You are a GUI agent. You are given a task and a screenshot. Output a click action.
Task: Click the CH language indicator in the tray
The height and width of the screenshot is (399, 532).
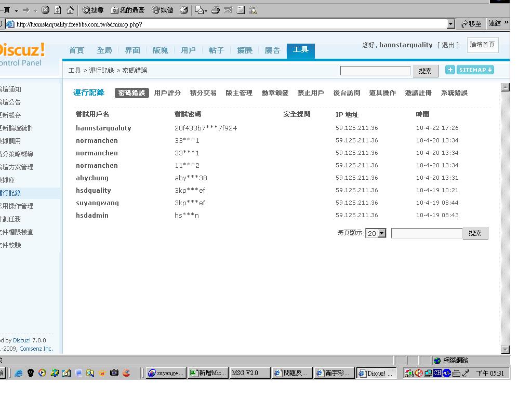pos(437,373)
